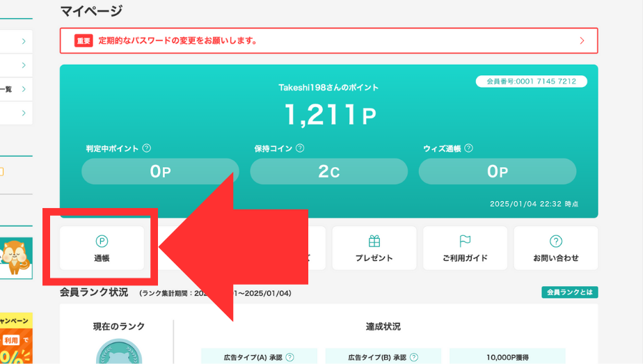Expand the password change notice chevron

point(582,40)
